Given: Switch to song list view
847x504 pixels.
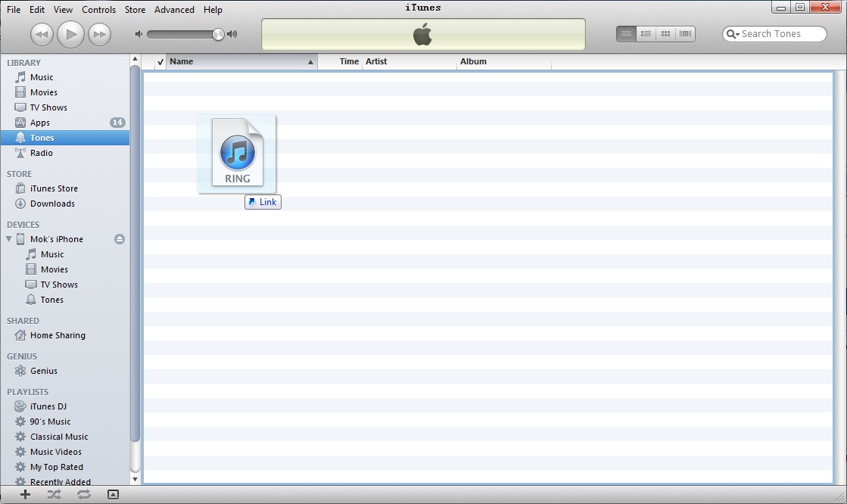Looking at the screenshot, I should click(626, 33).
